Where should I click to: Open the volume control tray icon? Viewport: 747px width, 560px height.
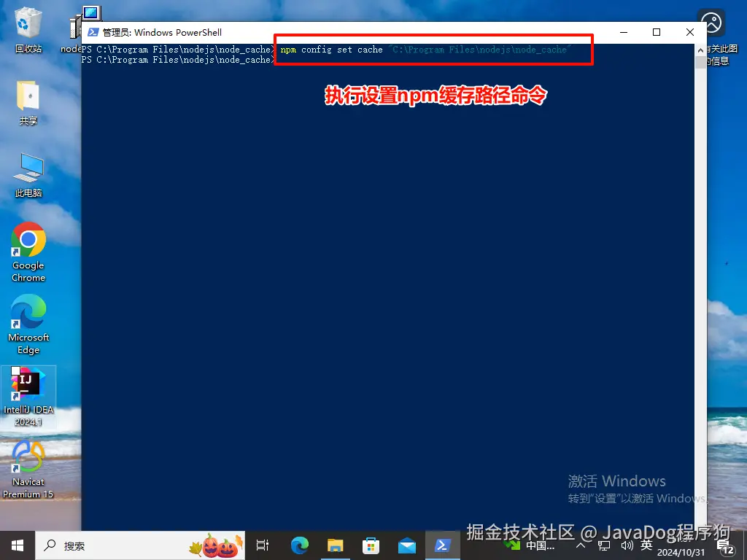(x=627, y=545)
